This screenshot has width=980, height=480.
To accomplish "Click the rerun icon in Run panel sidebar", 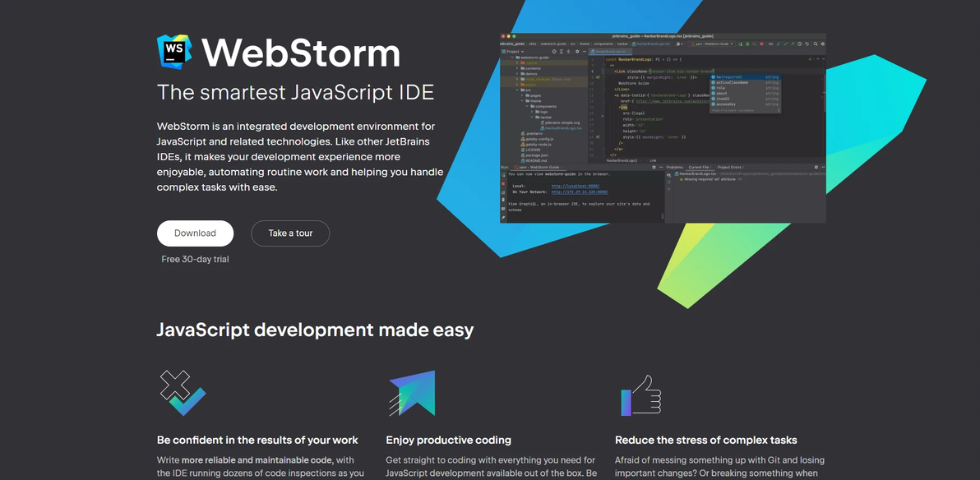I will click(x=504, y=174).
